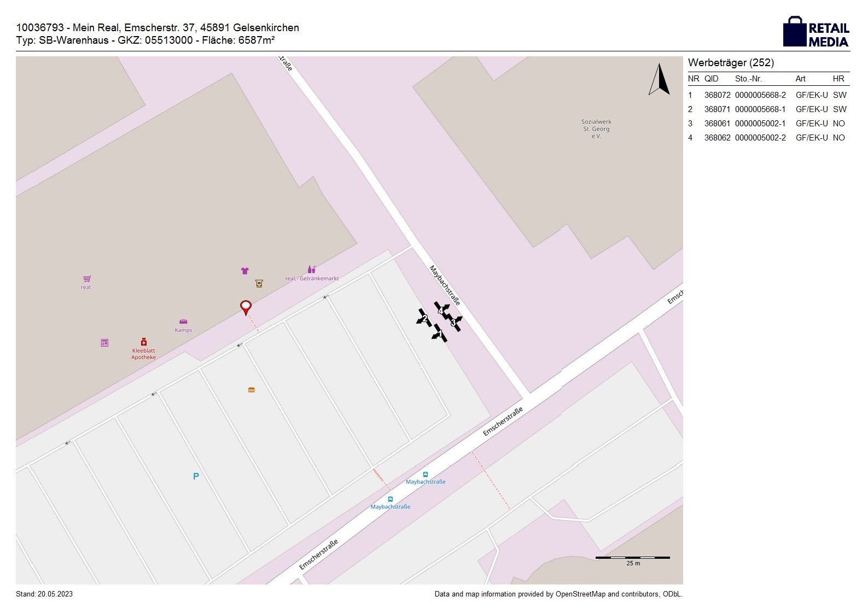Click the table row with QID 368072
The height and width of the screenshot is (614, 868).
tap(768, 95)
